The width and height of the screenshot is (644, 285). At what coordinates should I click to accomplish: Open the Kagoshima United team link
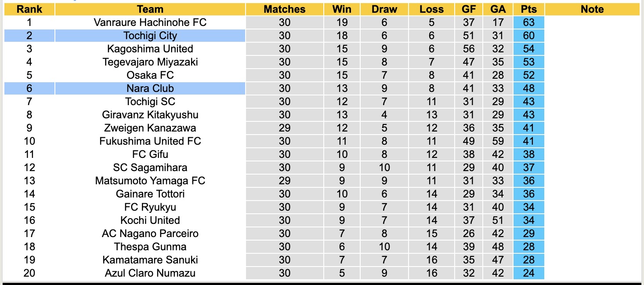coord(150,49)
